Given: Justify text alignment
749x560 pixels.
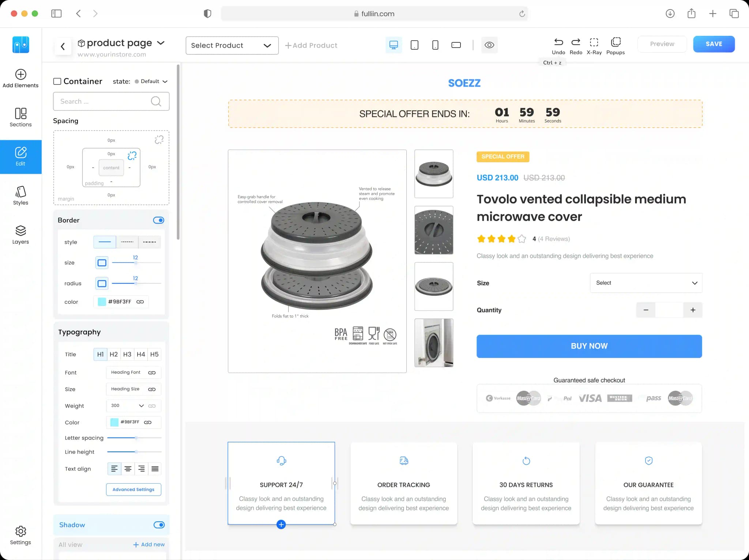Looking at the screenshot, I should click(x=155, y=469).
